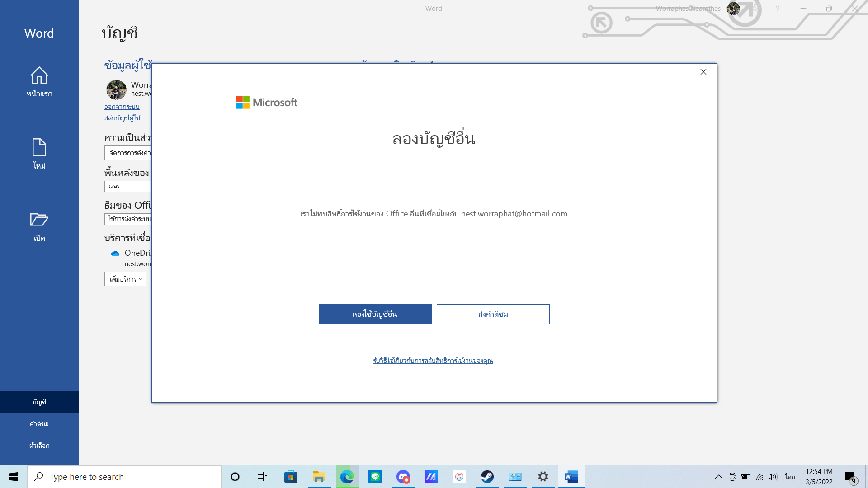
Task: Click the OneDrive cloud service icon
Action: coord(115,253)
